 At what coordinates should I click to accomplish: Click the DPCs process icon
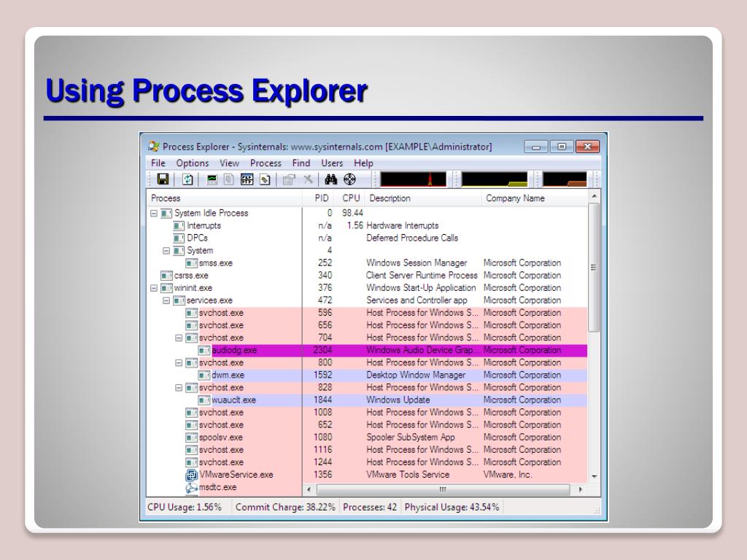coord(179,238)
